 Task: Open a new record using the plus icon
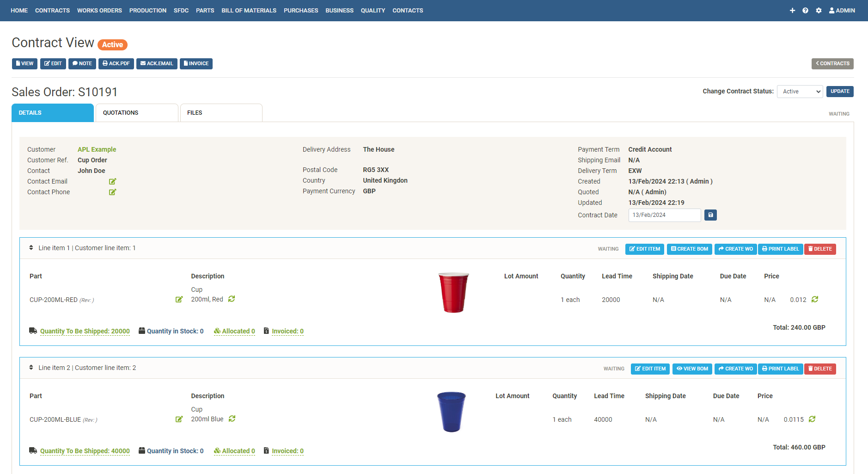(x=792, y=10)
